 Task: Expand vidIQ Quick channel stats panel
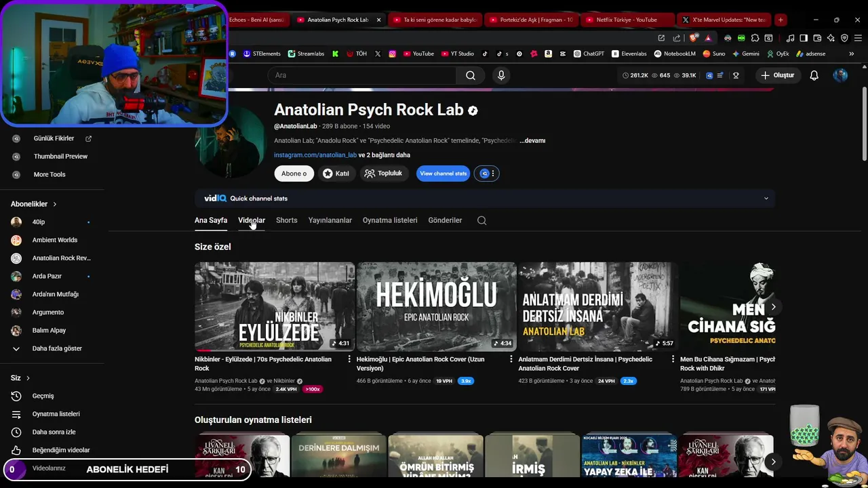(x=766, y=199)
